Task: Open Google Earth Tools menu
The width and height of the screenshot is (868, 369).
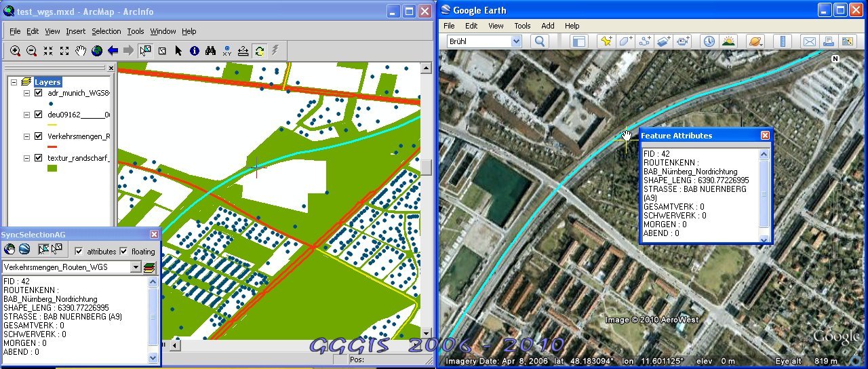Action: pyautogui.click(x=522, y=26)
